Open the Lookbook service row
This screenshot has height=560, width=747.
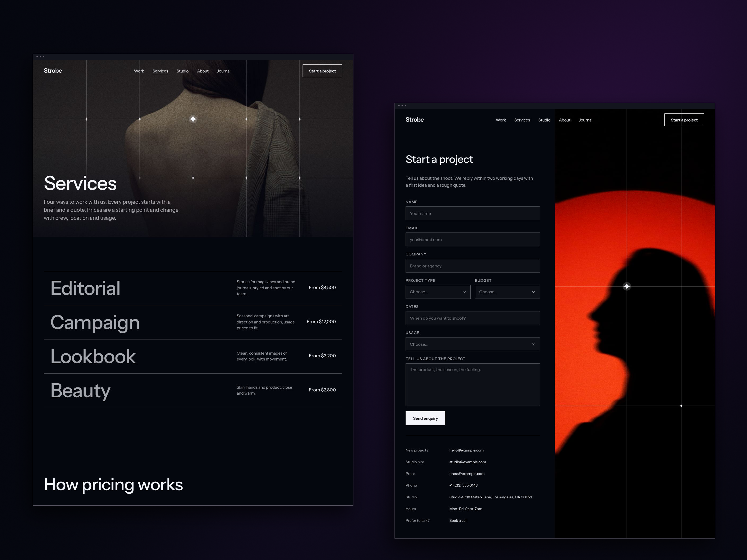(193, 356)
